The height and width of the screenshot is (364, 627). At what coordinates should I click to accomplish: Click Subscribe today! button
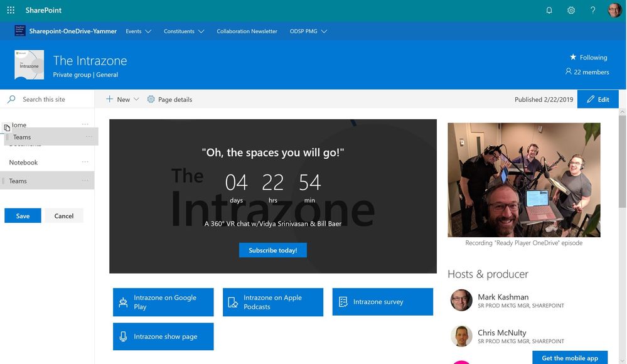pos(273,250)
